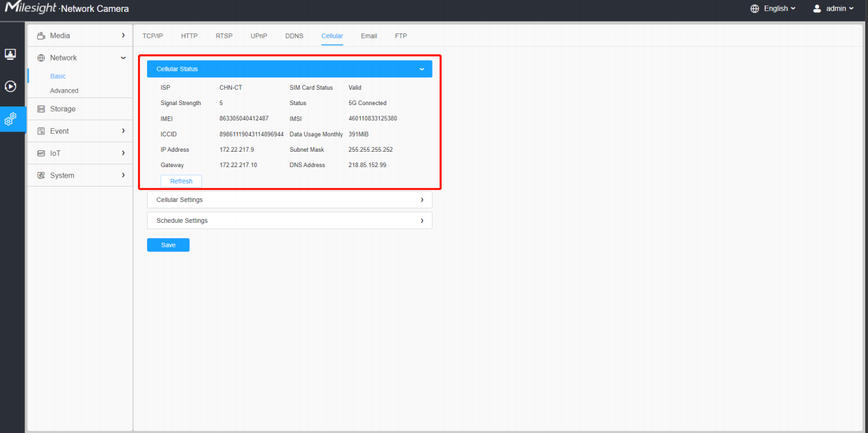Open the playback icon in left rail

click(x=10, y=86)
